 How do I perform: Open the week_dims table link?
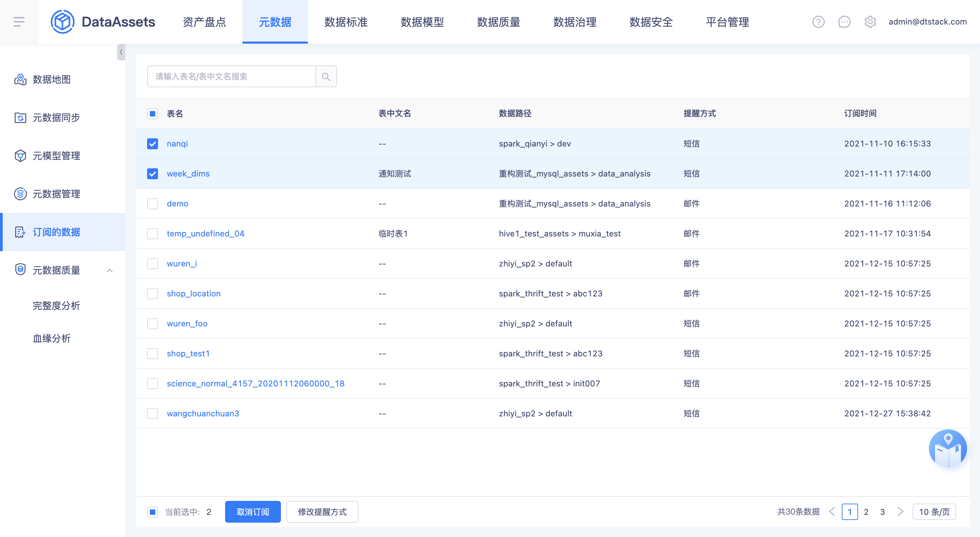click(x=188, y=173)
